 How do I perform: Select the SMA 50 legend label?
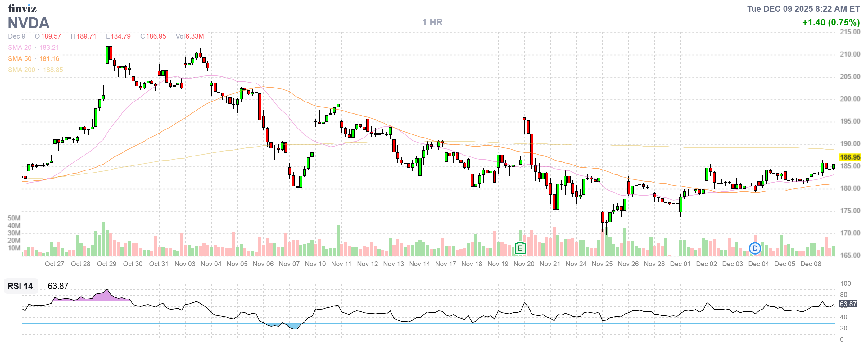click(20, 59)
